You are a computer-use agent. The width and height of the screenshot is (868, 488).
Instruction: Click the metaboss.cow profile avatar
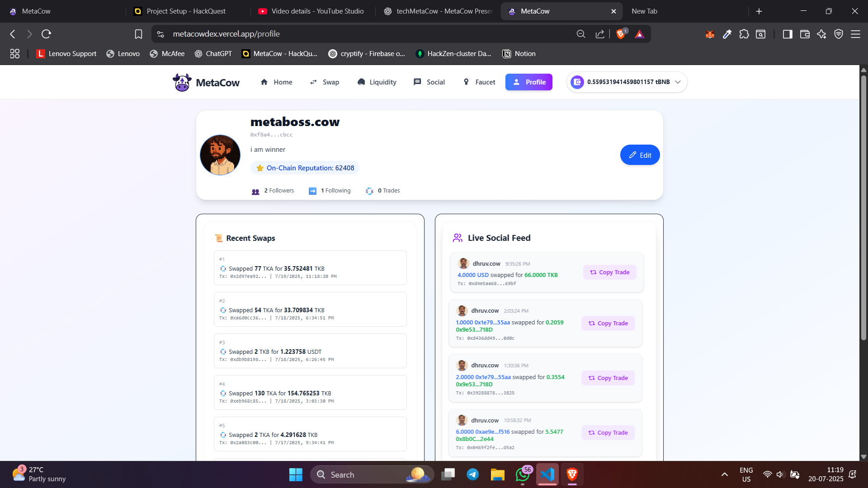[x=220, y=155]
